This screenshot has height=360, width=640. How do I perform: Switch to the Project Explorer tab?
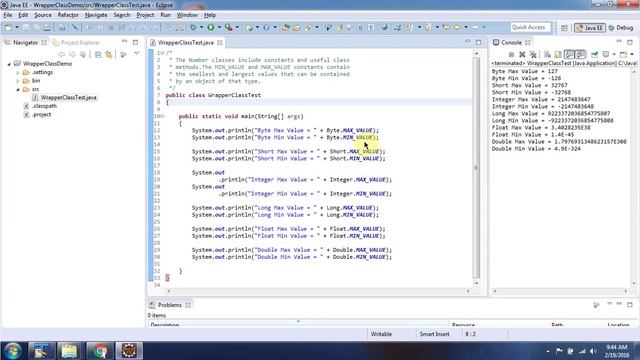[76, 42]
